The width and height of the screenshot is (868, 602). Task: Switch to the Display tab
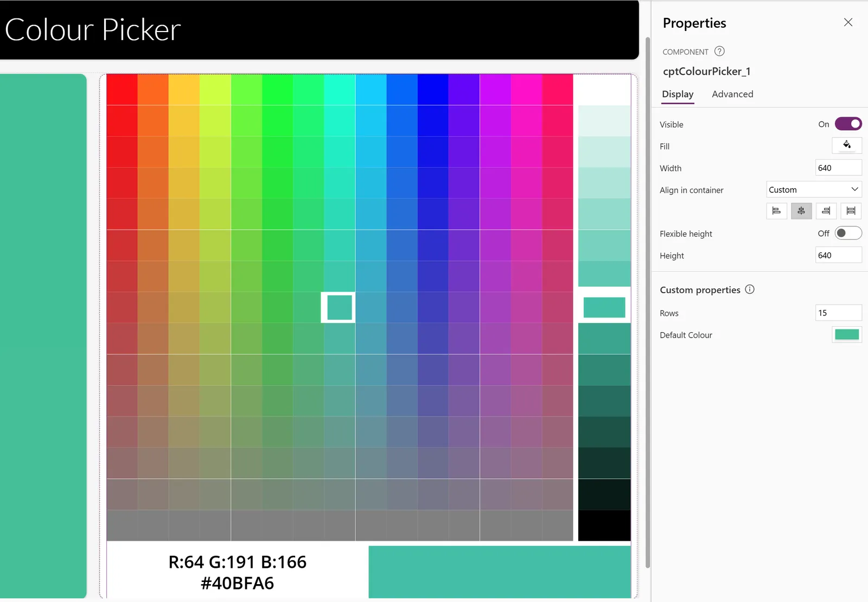coord(678,94)
